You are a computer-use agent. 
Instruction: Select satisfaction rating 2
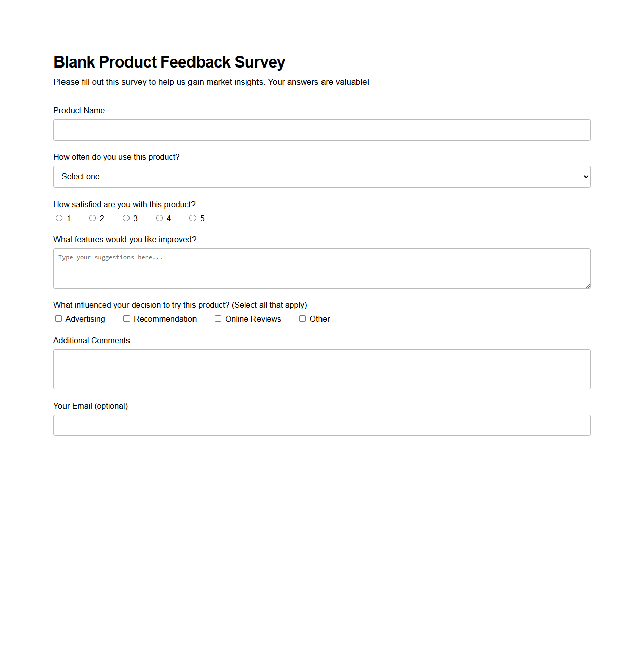pyautogui.click(x=93, y=218)
